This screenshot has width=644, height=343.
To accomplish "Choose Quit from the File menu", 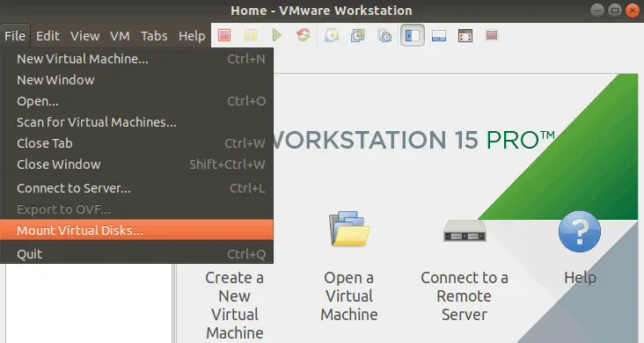I will pyautogui.click(x=136, y=254).
